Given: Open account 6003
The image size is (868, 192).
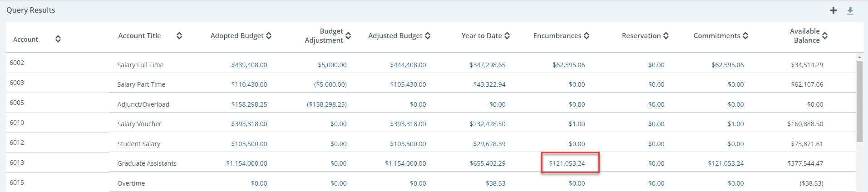Looking at the screenshot, I should [x=17, y=83].
